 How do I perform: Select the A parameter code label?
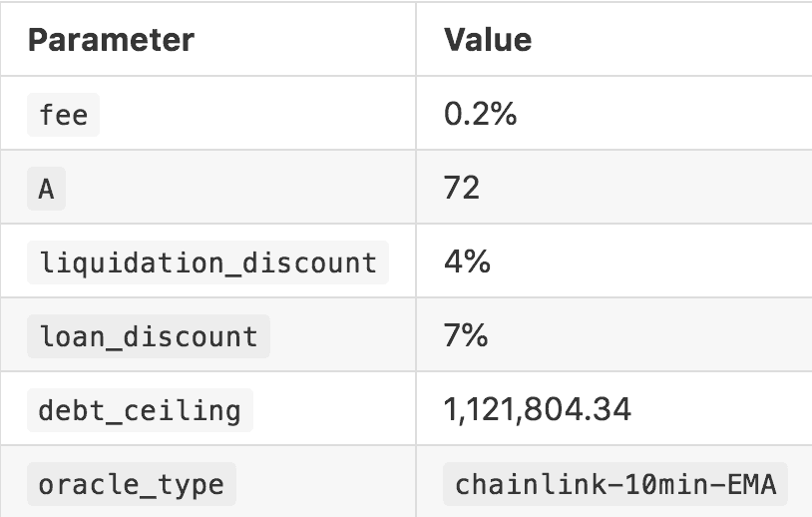46,189
